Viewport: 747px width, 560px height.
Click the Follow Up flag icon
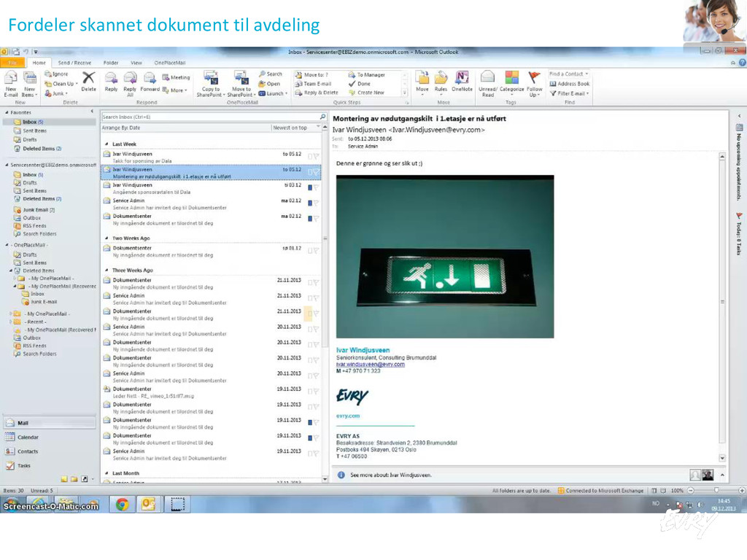(x=534, y=77)
